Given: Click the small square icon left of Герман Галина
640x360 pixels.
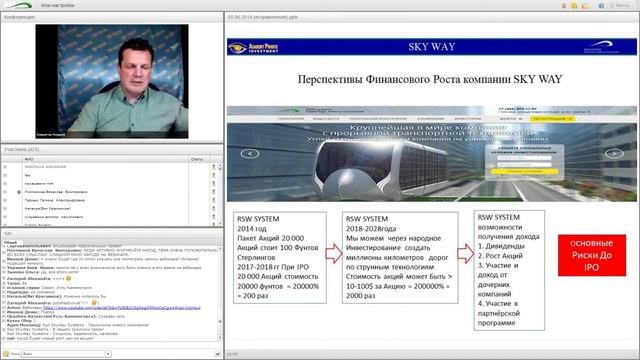Looking at the screenshot, I should (5, 200).
